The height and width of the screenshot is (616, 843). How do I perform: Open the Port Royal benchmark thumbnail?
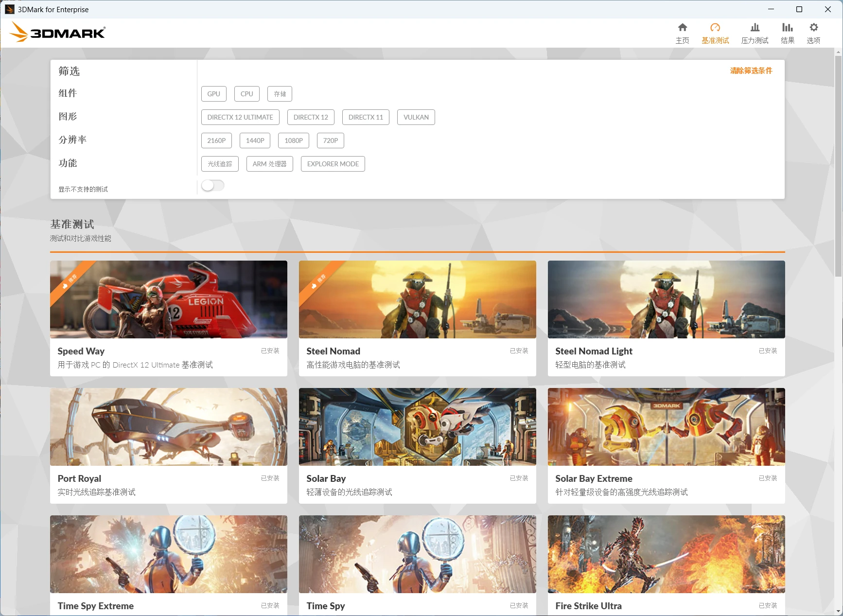(169, 427)
